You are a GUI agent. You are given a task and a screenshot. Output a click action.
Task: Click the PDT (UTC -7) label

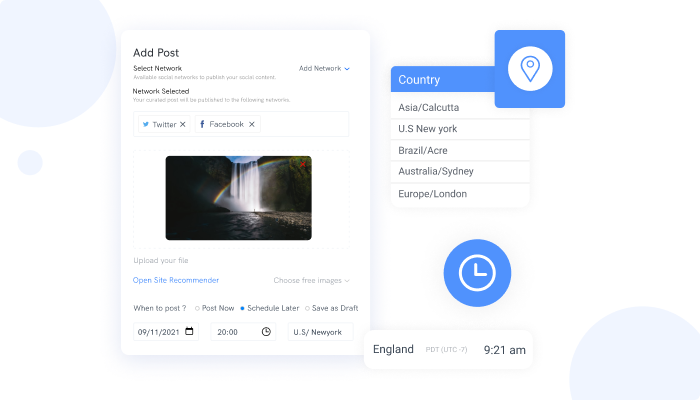tap(446, 350)
